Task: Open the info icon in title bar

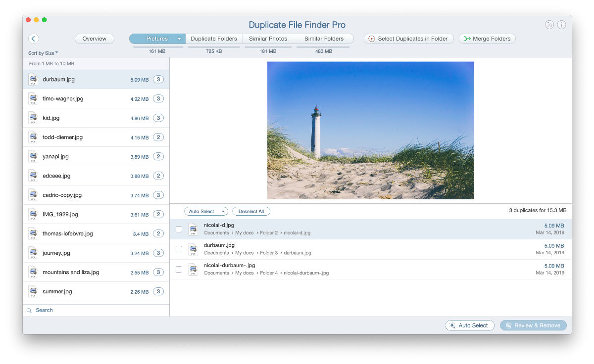Action: coord(561,25)
